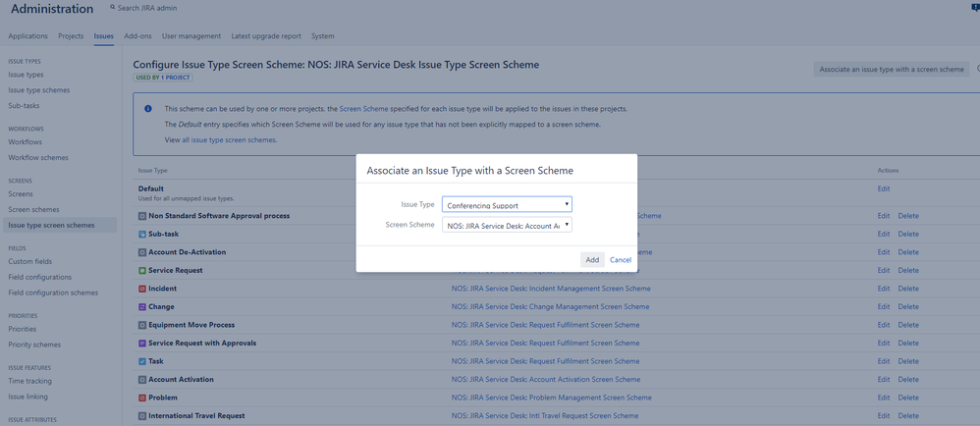This screenshot has height=426, width=980.
Task: Open Issue types in sidebar
Action: (x=26, y=75)
